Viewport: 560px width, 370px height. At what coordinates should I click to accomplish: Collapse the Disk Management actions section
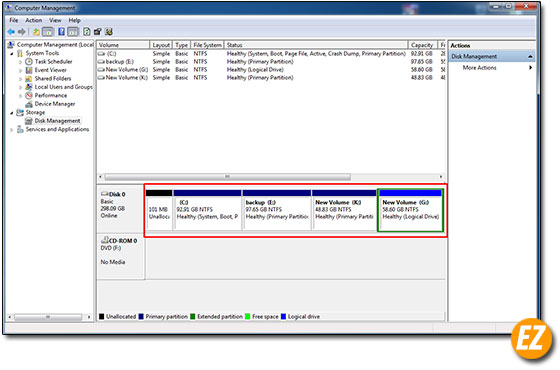[530, 56]
